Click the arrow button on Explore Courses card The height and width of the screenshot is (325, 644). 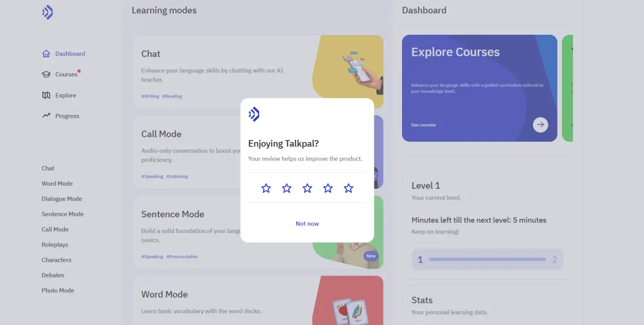540,125
